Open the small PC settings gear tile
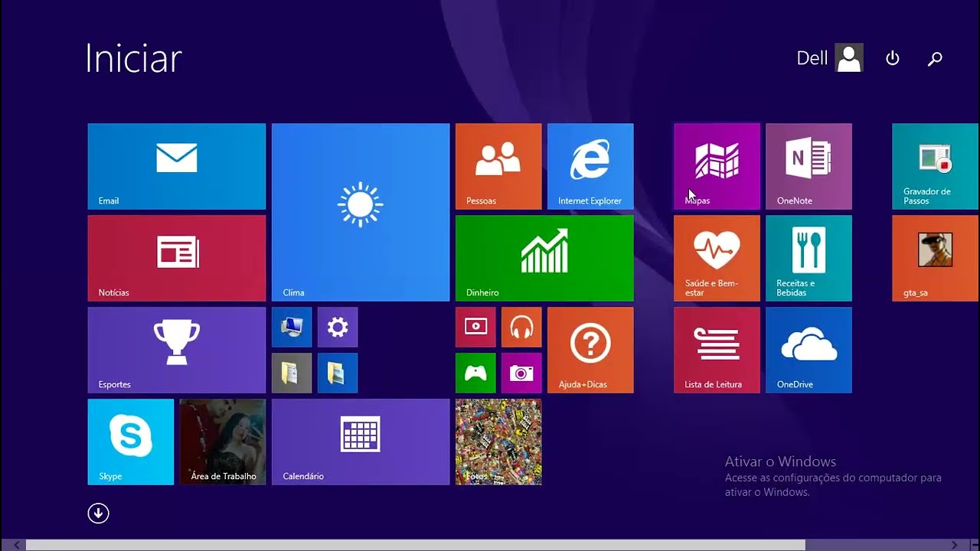The height and width of the screenshot is (551, 980). (x=338, y=327)
